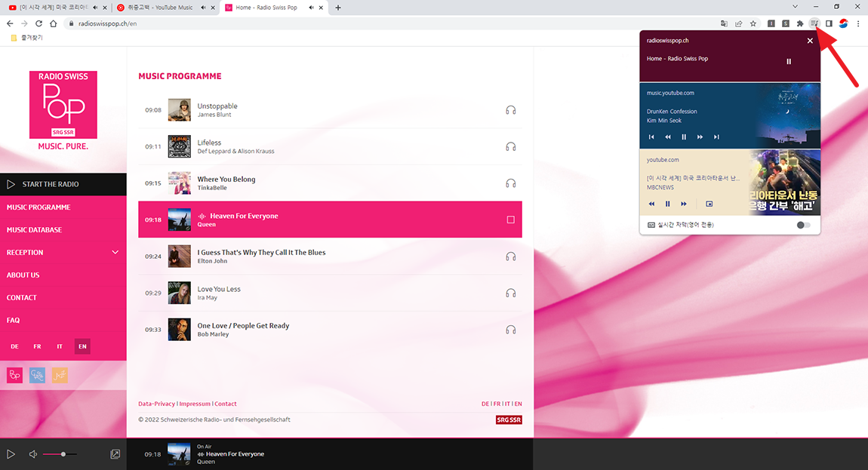Image resolution: width=868 pixels, height=470 pixels.
Task: Skip to previous track in YouTube Music card
Action: click(651, 137)
